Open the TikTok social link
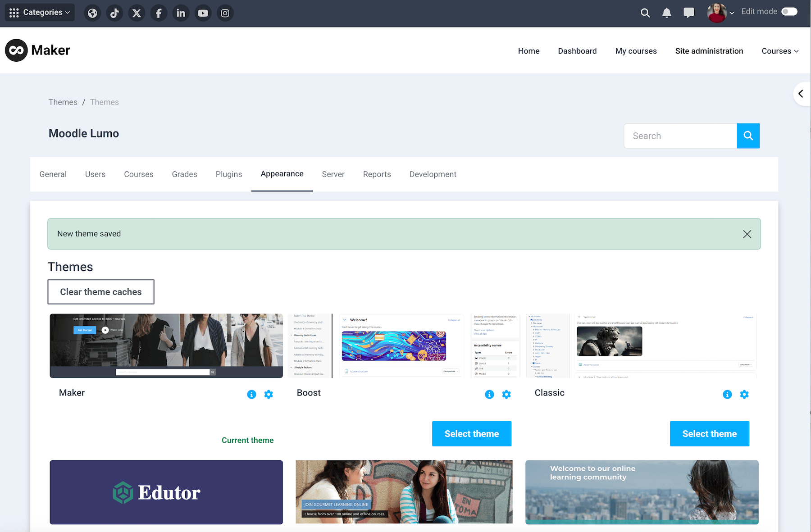Image resolution: width=811 pixels, height=532 pixels. (x=114, y=13)
